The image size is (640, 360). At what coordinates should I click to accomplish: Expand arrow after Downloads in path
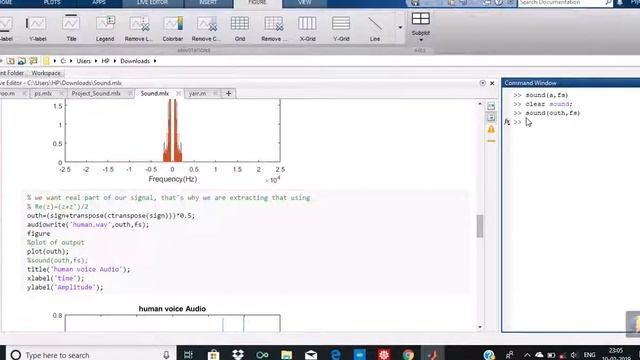[155, 61]
